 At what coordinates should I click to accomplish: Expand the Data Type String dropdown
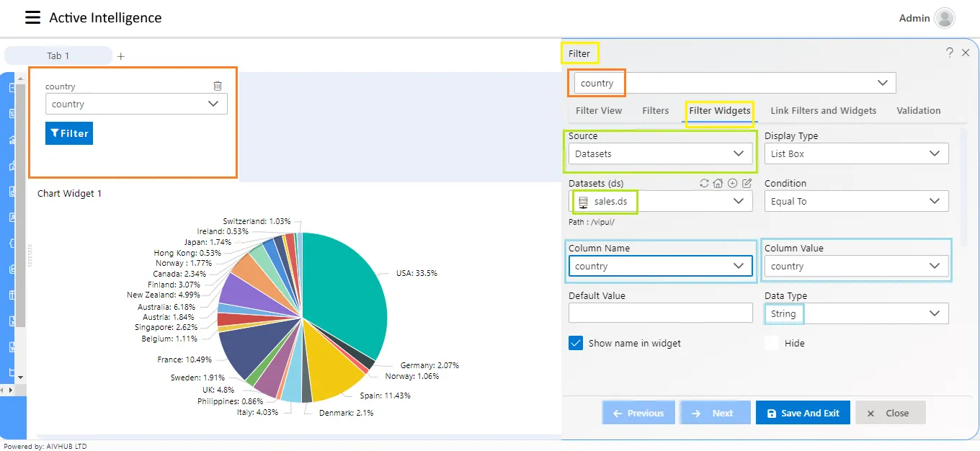coord(857,313)
